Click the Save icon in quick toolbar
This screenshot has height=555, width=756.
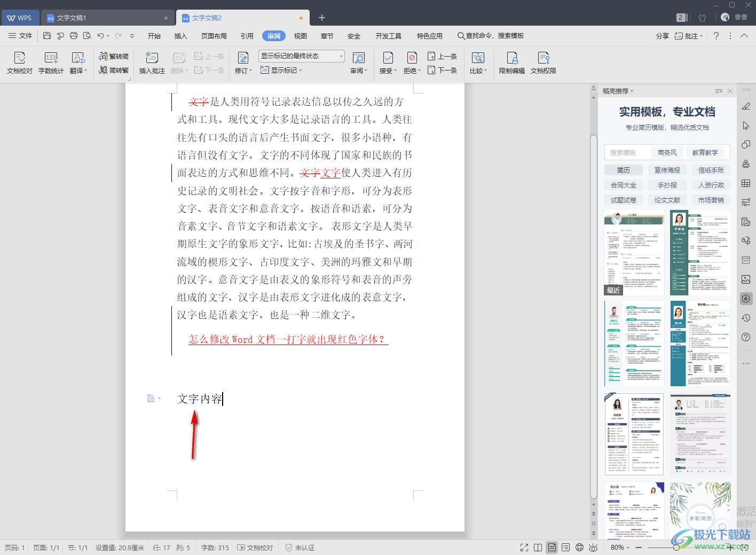[x=47, y=36]
